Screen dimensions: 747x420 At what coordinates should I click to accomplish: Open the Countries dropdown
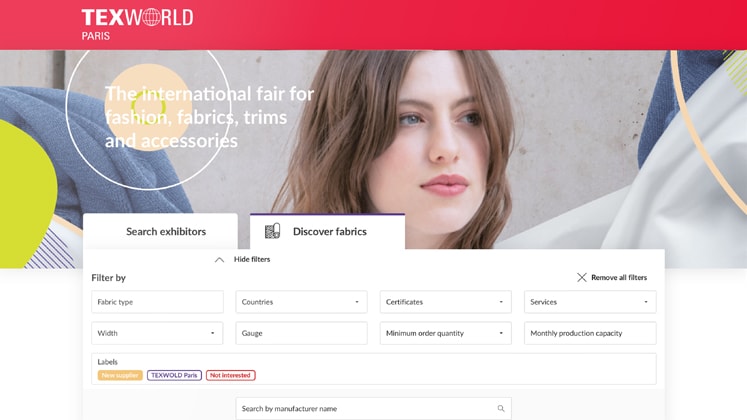click(301, 302)
